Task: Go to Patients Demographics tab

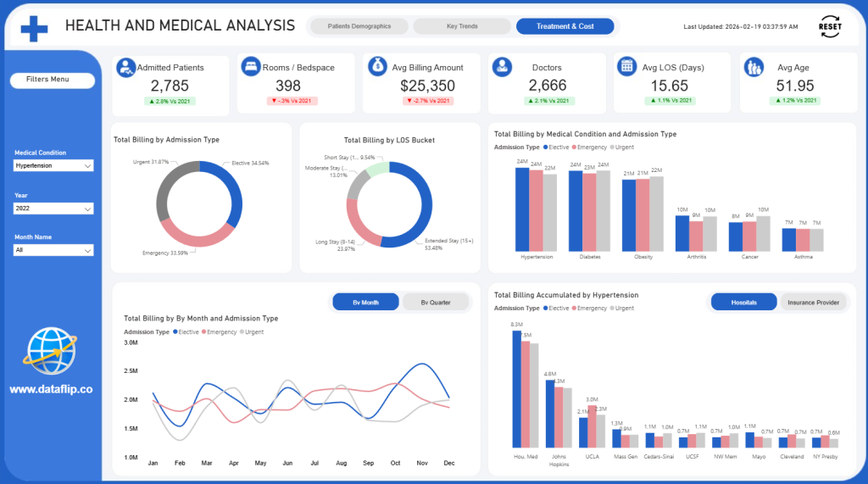Action: pyautogui.click(x=359, y=26)
